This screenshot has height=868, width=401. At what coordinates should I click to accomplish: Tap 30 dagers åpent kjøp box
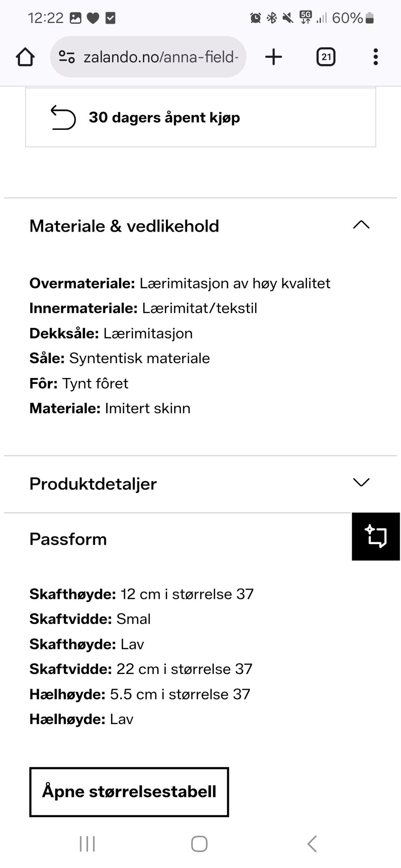(x=200, y=117)
